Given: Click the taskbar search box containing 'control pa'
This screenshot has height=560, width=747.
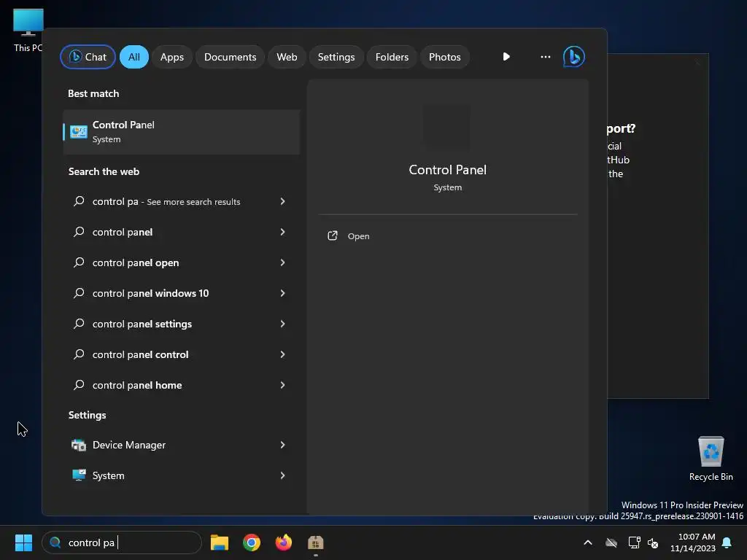Looking at the screenshot, I should tap(122, 542).
